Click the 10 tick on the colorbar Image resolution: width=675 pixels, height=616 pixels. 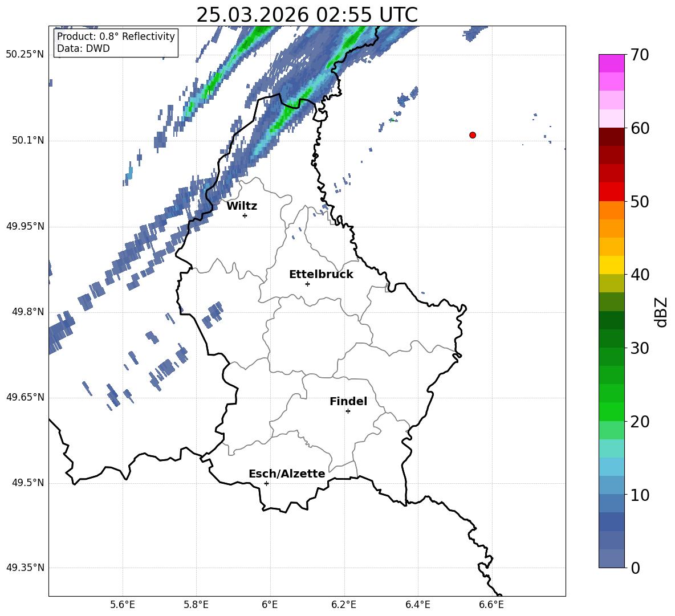tap(640, 495)
